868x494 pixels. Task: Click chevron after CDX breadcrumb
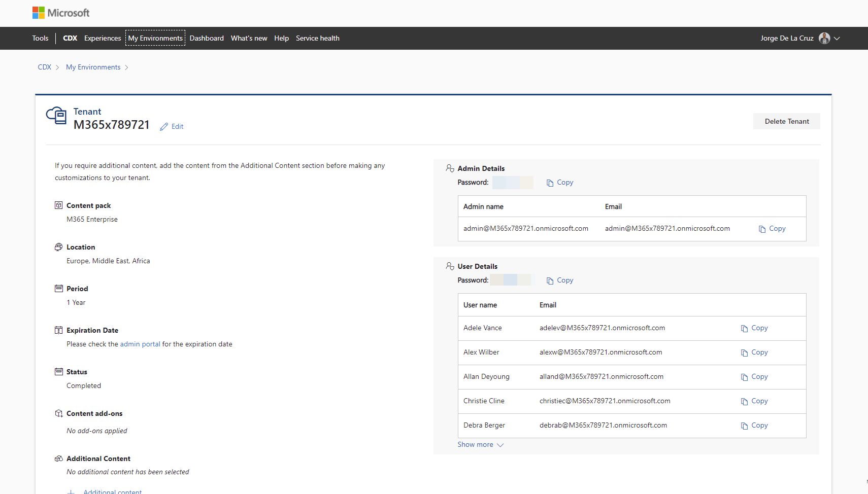click(x=57, y=67)
